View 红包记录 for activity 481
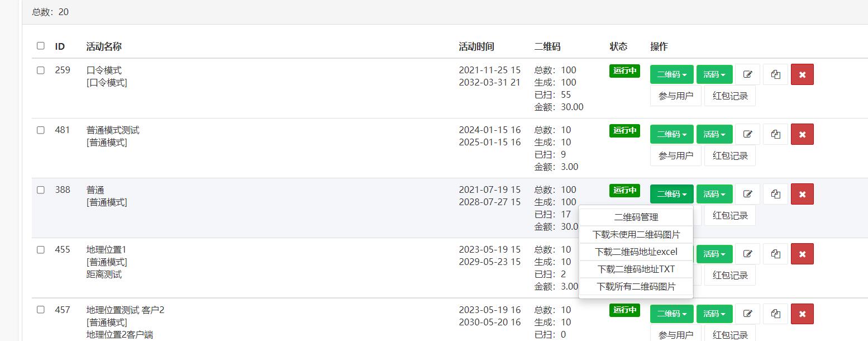The height and width of the screenshot is (341, 868). (x=730, y=155)
